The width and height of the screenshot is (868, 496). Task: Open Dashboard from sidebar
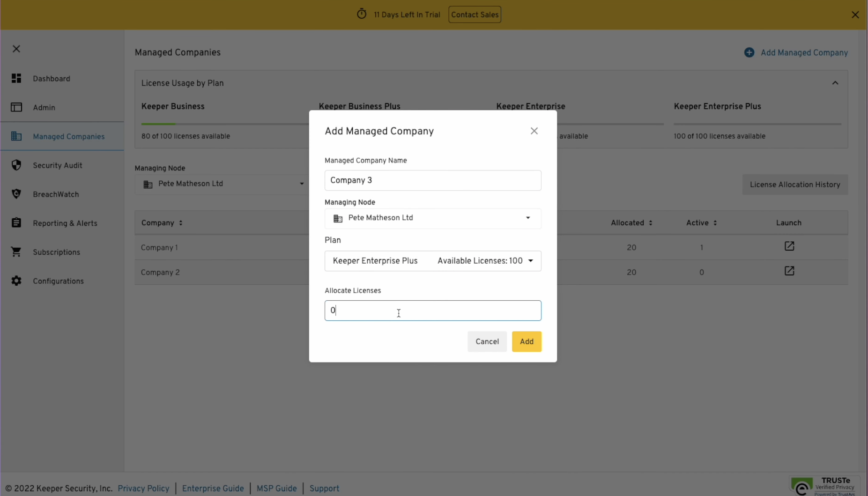pyautogui.click(x=52, y=79)
